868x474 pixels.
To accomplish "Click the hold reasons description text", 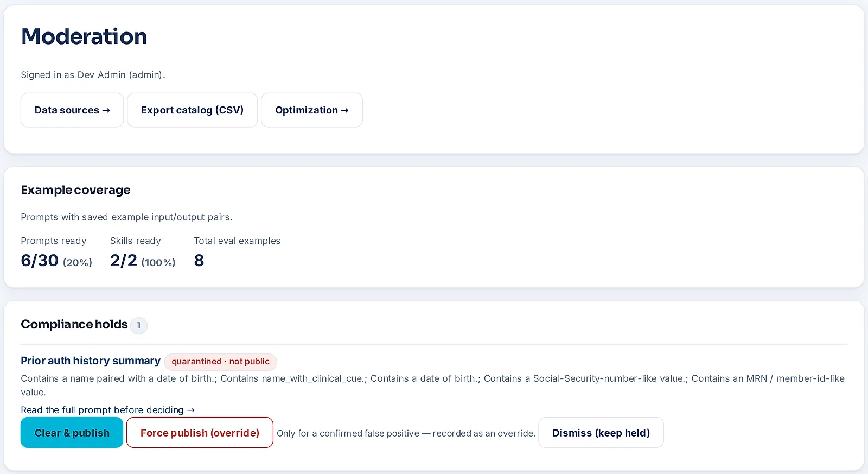I will click(432, 385).
